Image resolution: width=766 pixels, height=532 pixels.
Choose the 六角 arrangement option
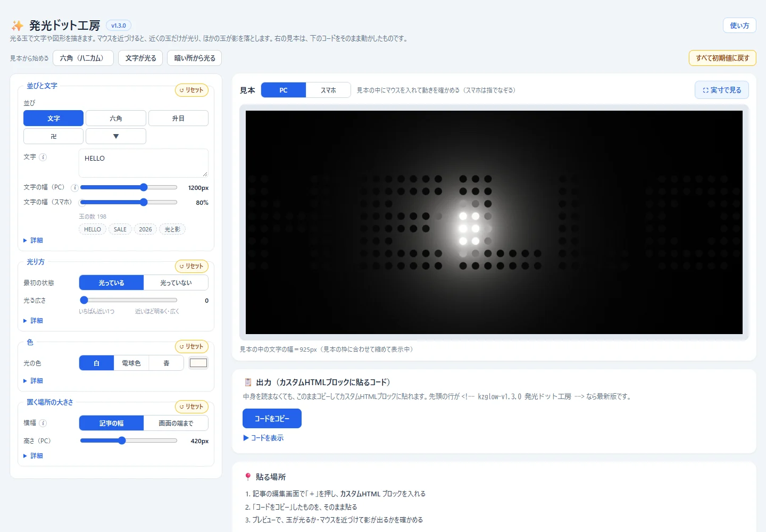[116, 118]
